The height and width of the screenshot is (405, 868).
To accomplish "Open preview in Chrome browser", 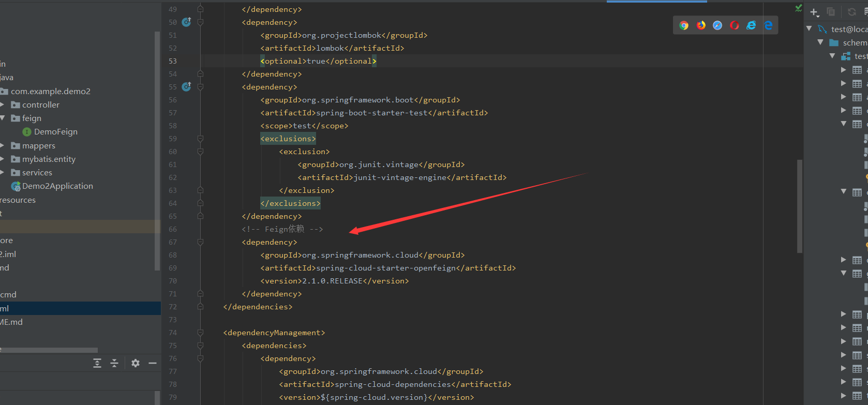I will [x=684, y=25].
